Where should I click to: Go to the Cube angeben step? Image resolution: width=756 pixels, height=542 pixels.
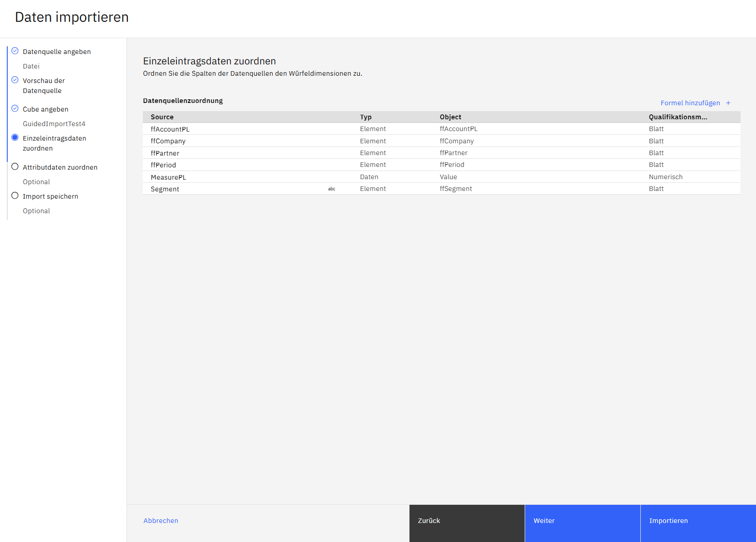(45, 109)
